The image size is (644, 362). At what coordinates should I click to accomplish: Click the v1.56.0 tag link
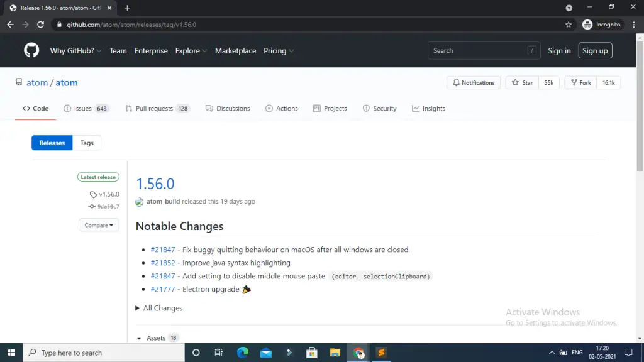(105, 194)
